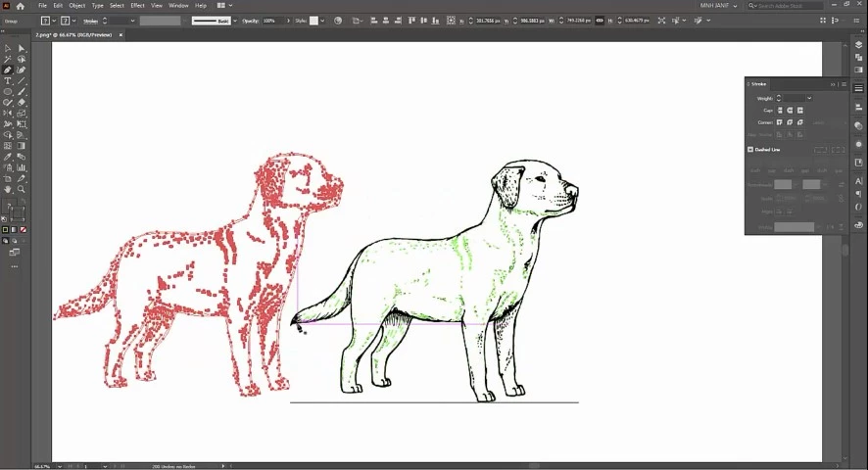Open stroke weight dropdown in control bar
Image resolution: width=868 pixels, height=470 pixels.
[x=132, y=21]
